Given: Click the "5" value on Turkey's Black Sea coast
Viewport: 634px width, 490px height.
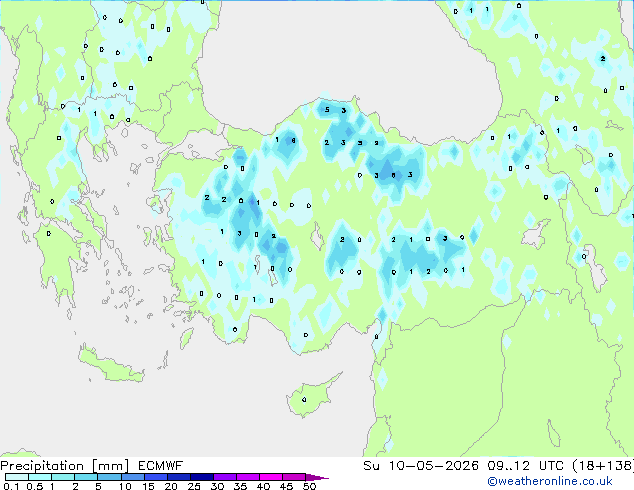Looking at the screenshot, I should tap(327, 110).
